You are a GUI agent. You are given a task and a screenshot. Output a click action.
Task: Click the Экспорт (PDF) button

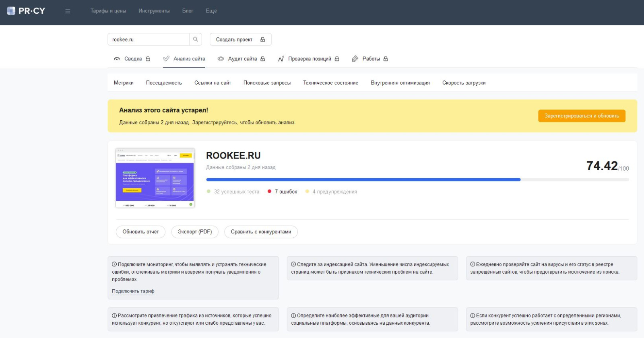[x=195, y=232]
